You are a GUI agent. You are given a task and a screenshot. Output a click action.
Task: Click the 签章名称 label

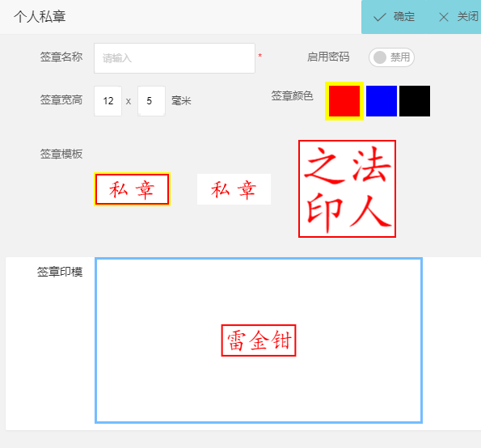(x=61, y=57)
